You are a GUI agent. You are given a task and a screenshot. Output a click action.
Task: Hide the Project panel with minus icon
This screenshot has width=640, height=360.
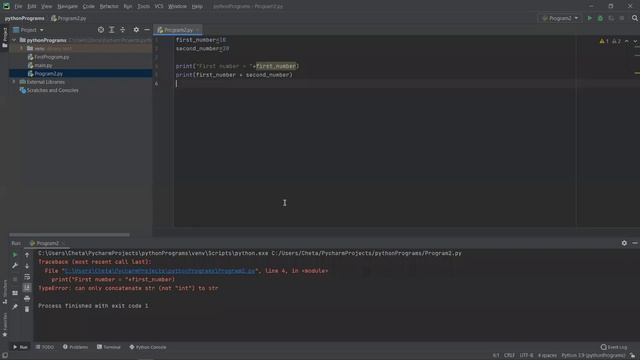pyautogui.click(x=147, y=30)
